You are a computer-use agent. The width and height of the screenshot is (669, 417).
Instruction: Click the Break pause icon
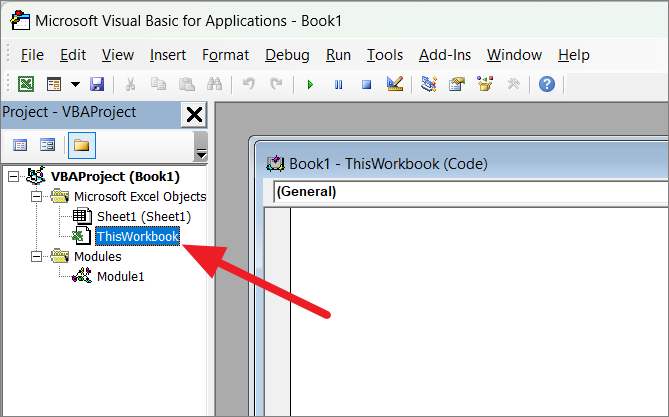coord(338,85)
